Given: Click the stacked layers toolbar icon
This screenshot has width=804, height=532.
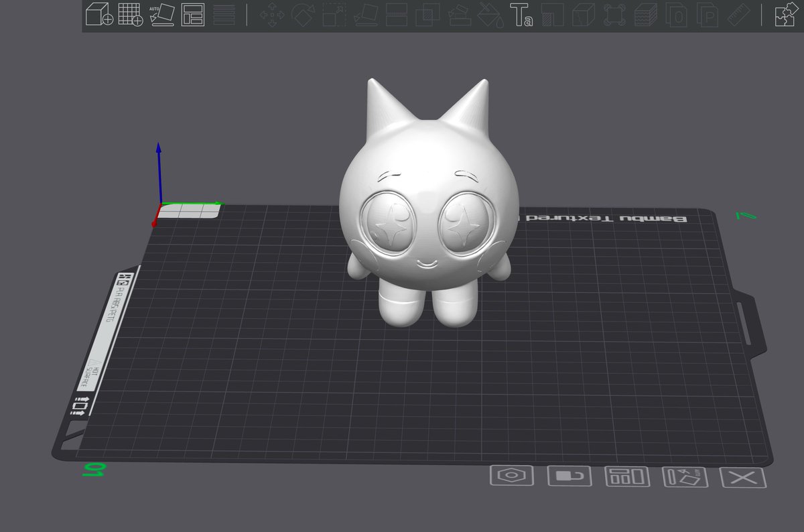Looking at the screenshot, I should [647, 15].
